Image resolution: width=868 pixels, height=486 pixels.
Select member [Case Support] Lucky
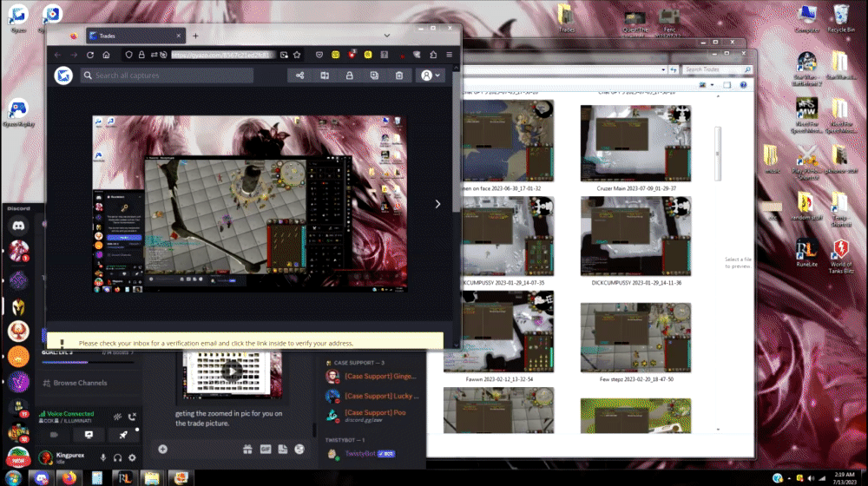point(372,397)
